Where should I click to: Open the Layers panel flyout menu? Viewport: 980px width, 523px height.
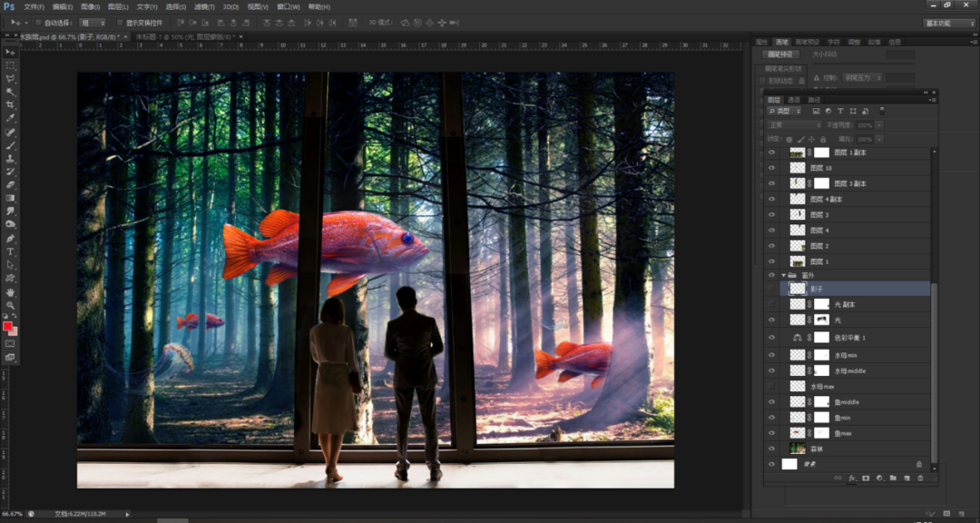coord(933,100)
